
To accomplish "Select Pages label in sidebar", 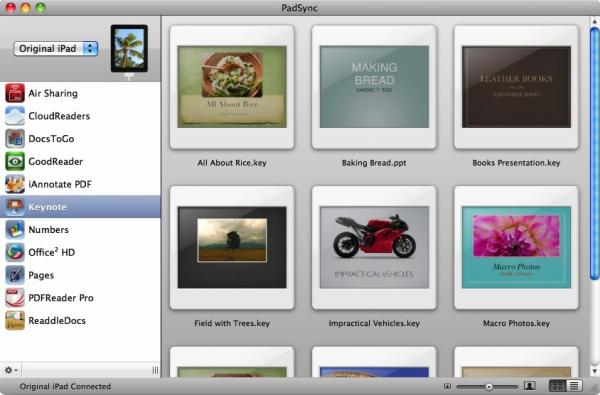I will tap(41, 275).
